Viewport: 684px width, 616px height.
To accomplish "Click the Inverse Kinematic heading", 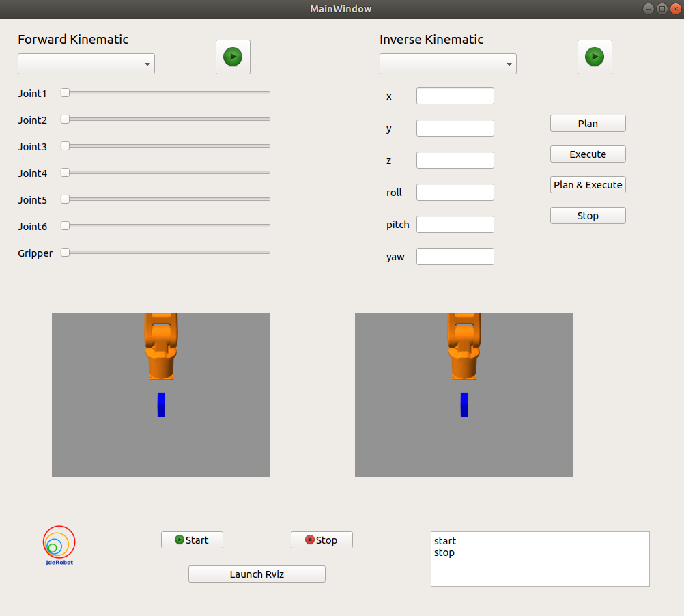I will tap(431, 39).
